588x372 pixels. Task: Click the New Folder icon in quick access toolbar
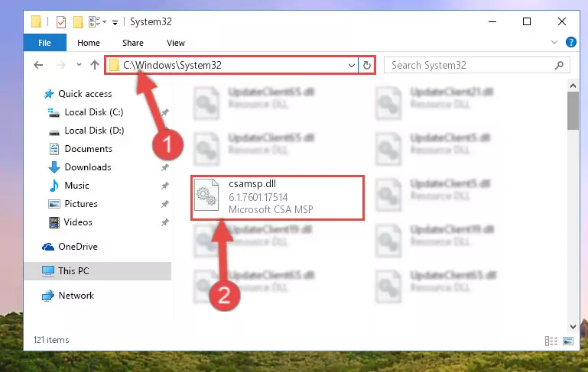pos(78,22)
